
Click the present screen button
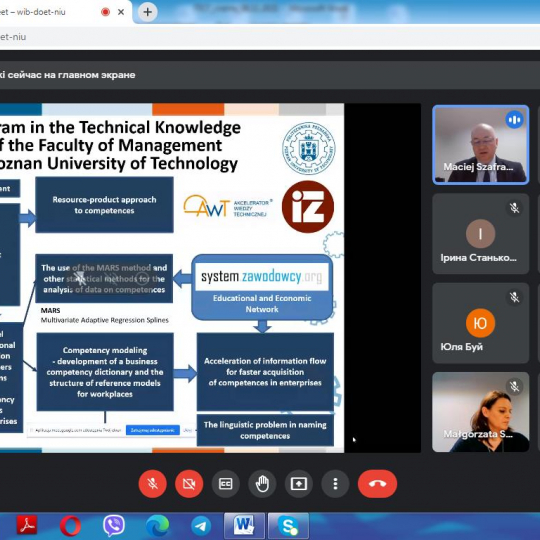[299, 484]
